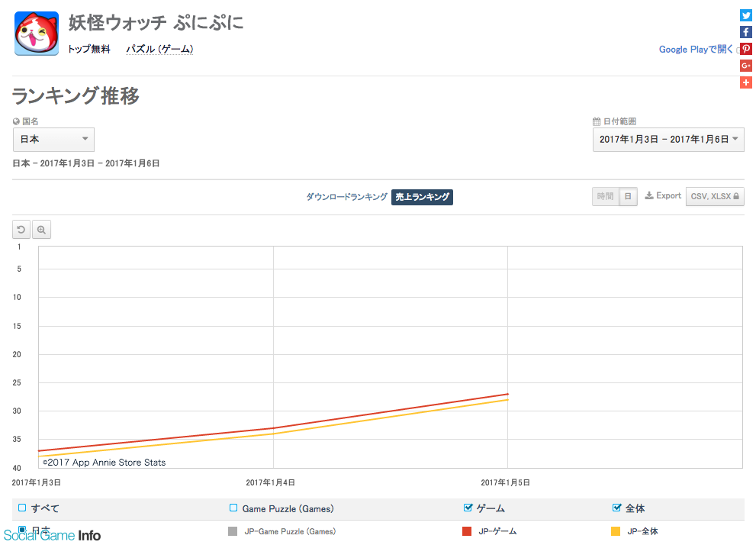Screen dimensions: 756x545
Task: Click the chart reset zoom icon
Action: [21, 230]
